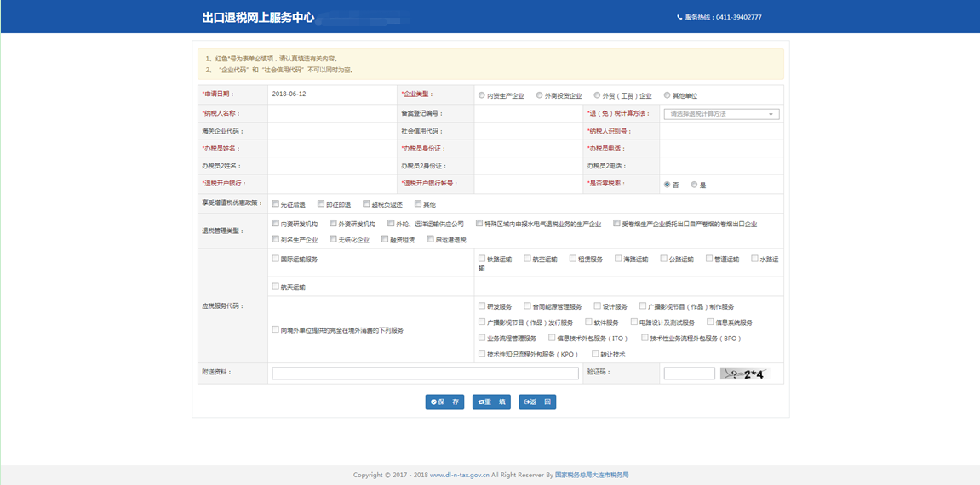Tick the 国际运输服务 checkbox
This screenshot has height=485, width=980.
(275, 259)
